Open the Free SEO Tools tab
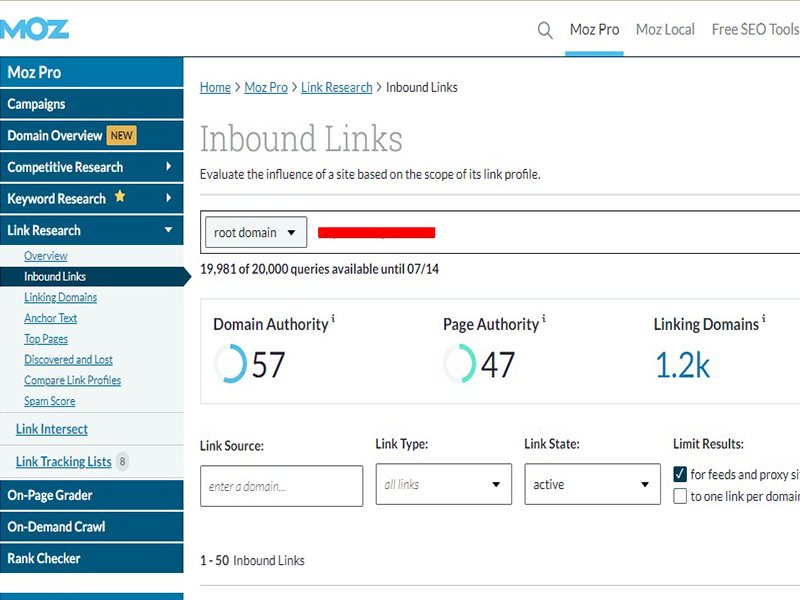This screenshot has width=800, height=600. point(755,30)
